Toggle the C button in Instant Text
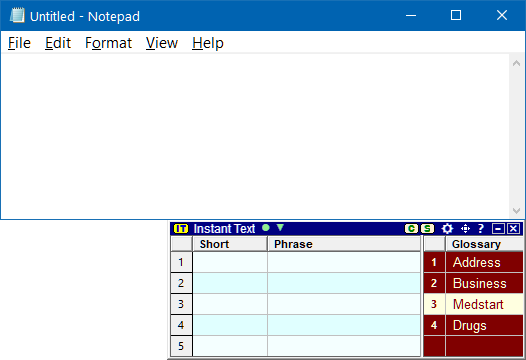This screenshot has width=526, height=360. coord(411,228)
